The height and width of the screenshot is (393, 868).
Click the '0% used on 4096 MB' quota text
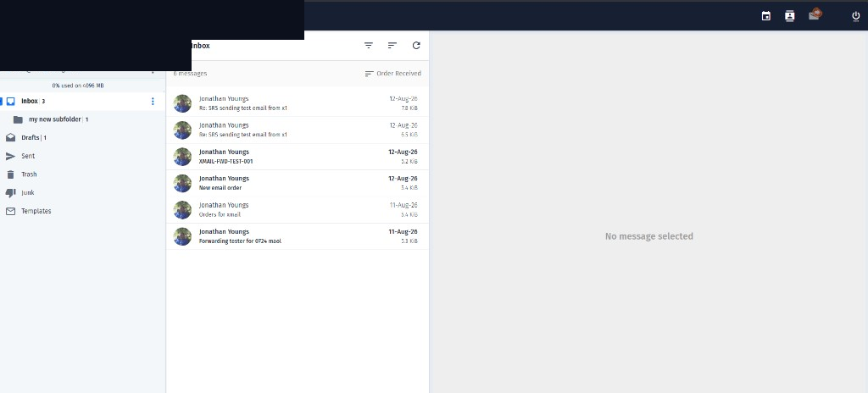click(78, 86)
